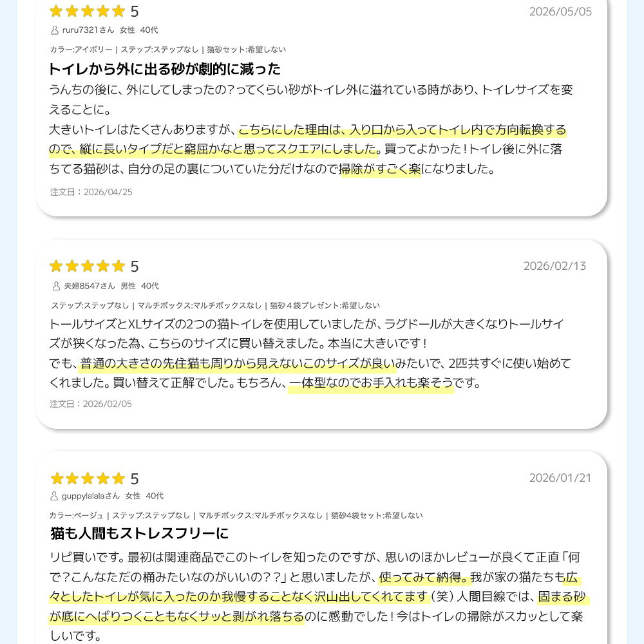Open reviewer ruru7321さん profile name
The height and width of the screenshot is (644, 644).
click(x=88, y=30)
